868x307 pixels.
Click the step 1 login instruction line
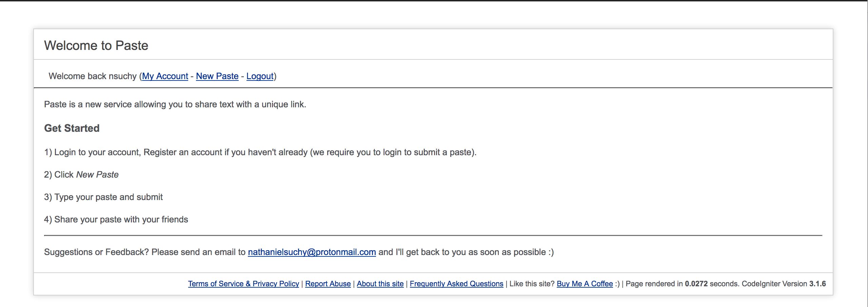pos(260,152)
